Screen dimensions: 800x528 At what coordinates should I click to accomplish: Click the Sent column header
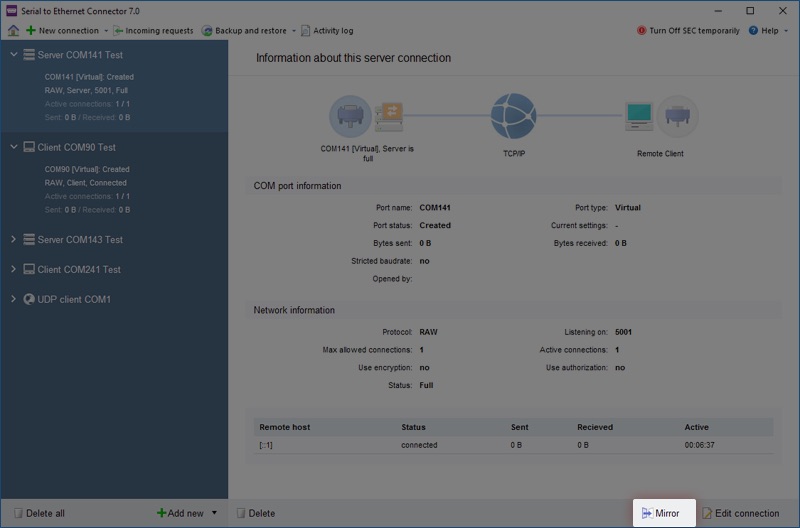tap(519, 427)
